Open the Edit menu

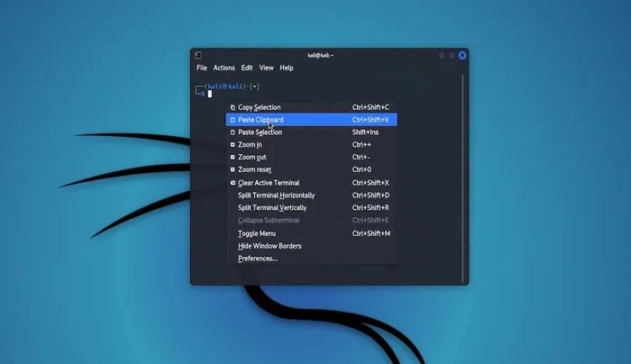click(247, 68)
